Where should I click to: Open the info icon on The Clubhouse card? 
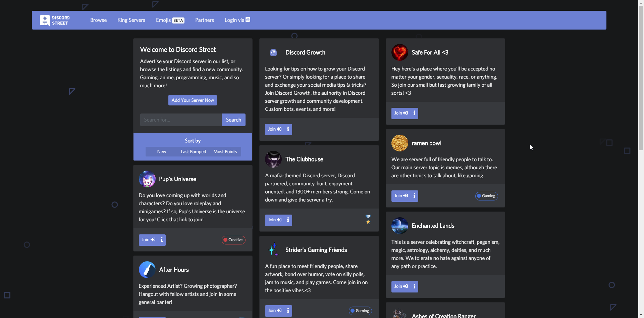click(288, 220)
